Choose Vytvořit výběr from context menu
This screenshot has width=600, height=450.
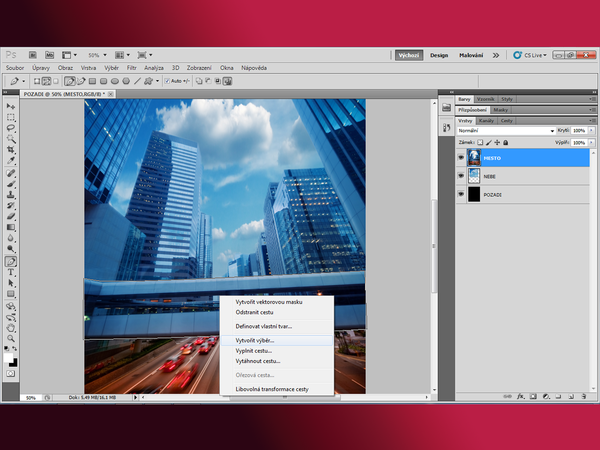coord(254,340)
